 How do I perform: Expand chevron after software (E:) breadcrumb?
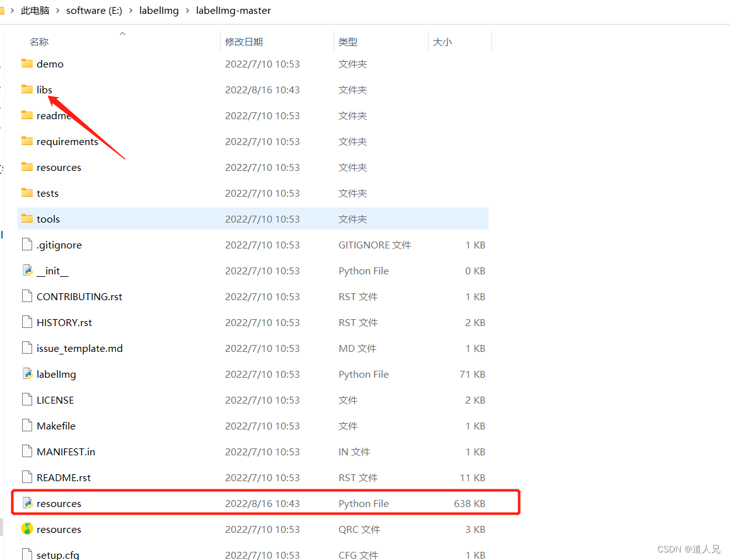pos(131,10)
